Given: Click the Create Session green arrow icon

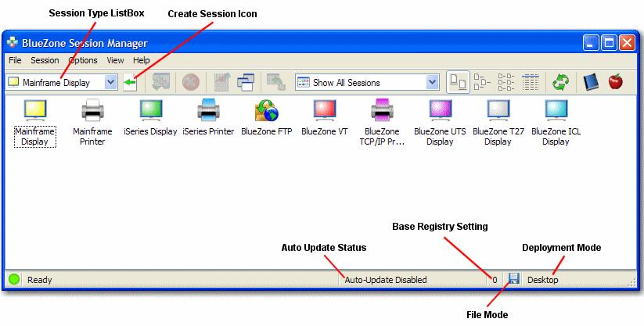Looking at the screenshot, I should [x=130, y=83].
